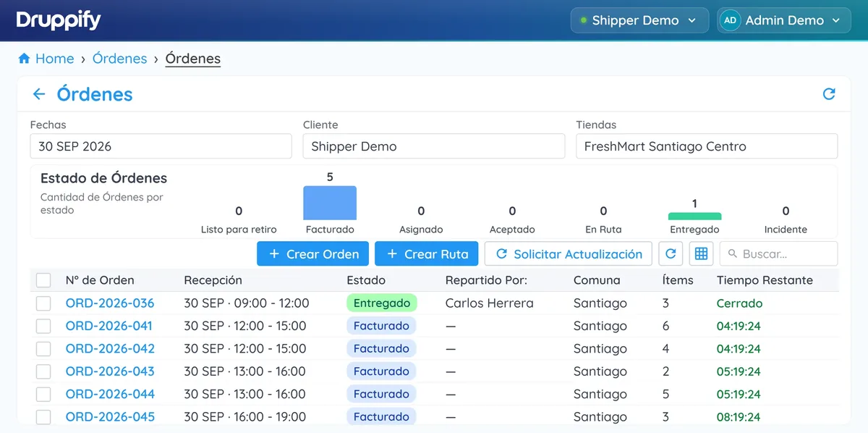Check the box for order ORD-2026-036
Viewport: 868px width, 433px height.
coord(43,303)
